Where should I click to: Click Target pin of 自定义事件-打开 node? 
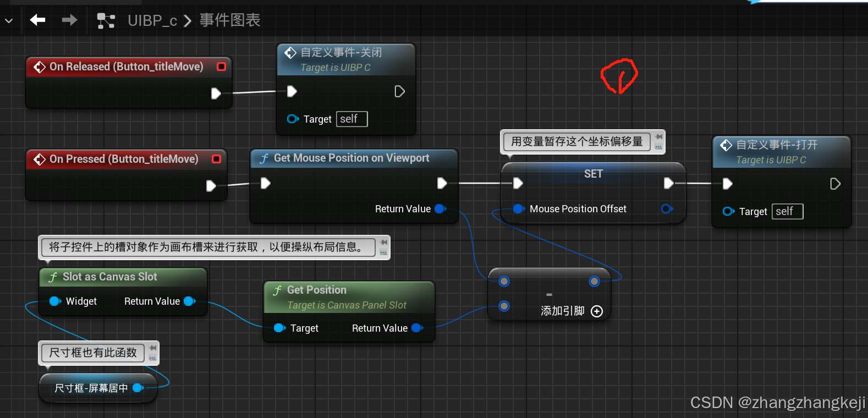point(728,211)
